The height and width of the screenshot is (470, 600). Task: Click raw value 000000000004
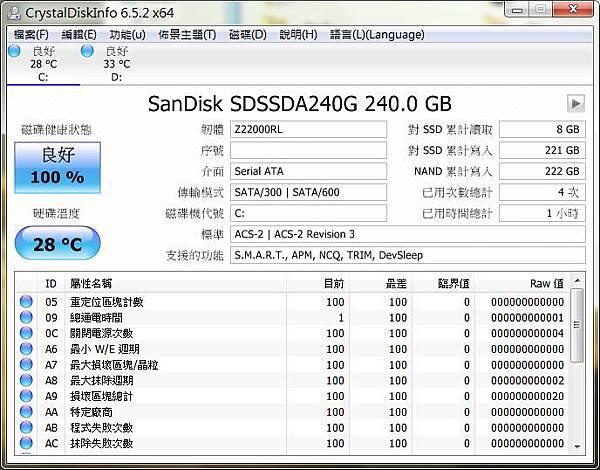(527, 333)
